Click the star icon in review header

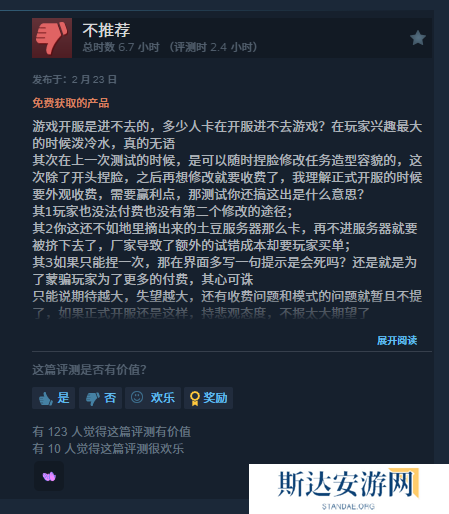[x=418, y=38]
